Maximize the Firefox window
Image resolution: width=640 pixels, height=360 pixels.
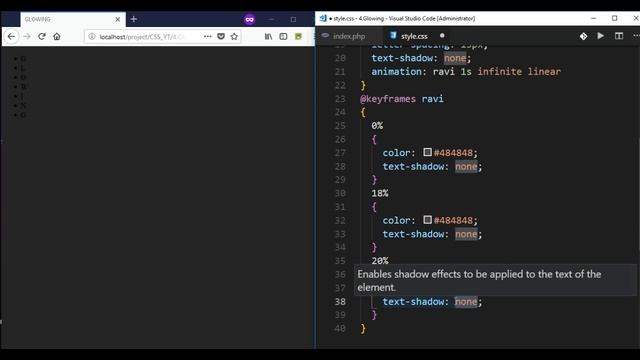[293, 19]
